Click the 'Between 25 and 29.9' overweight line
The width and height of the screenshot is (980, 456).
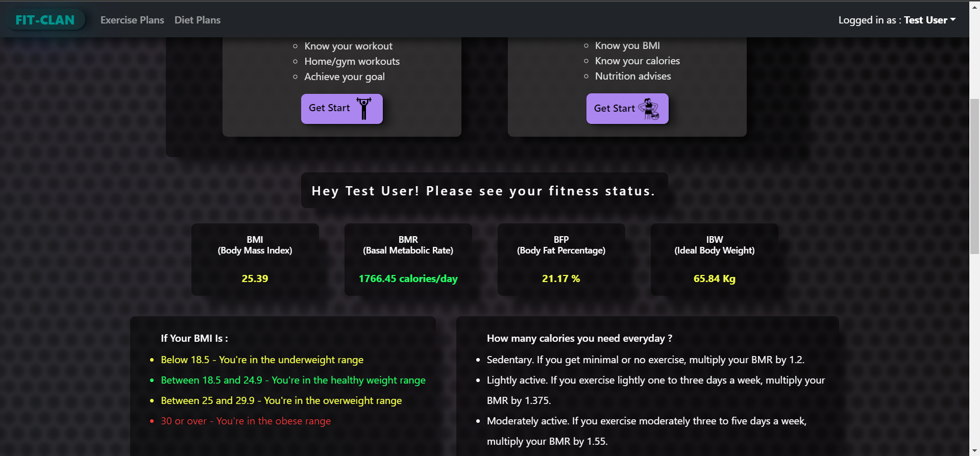pos(281,400)
